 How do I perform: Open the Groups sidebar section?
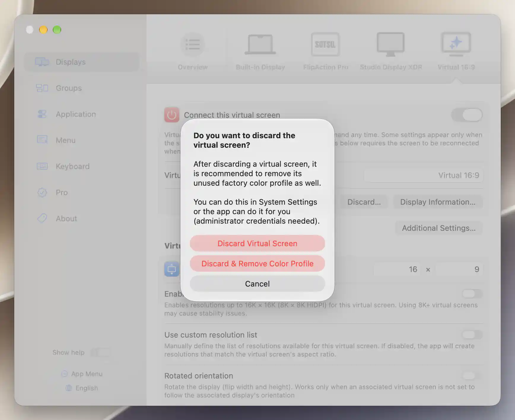click(x=82, y=88)
